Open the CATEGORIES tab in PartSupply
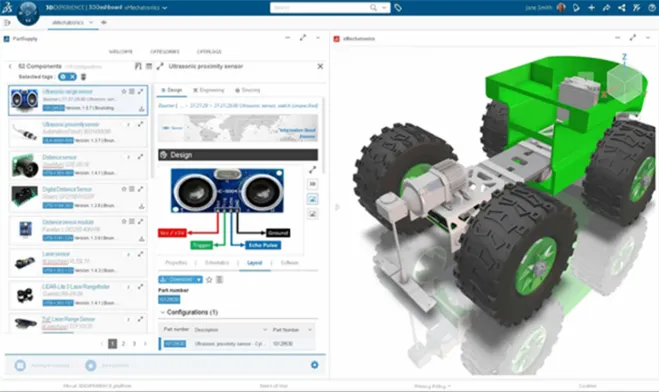659x392 pixels. point(165,52)
